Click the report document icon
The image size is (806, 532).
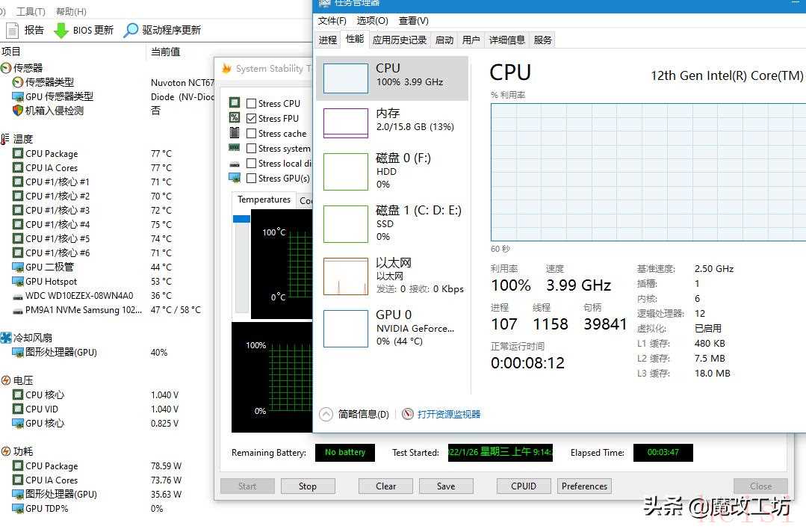pyautogui.click(x=13, y=31)
